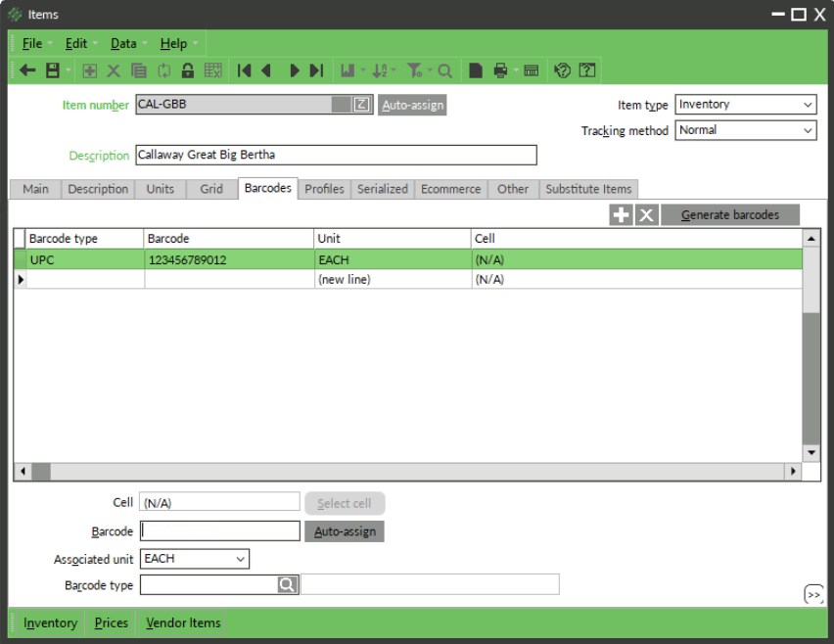Click the Prices button in bottom bar

[112, 622]
